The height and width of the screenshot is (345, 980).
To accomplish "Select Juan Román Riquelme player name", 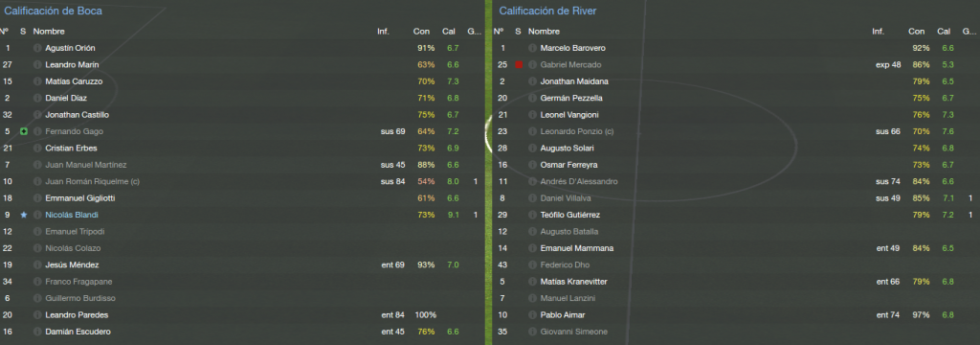I will (x=90, y=181).
